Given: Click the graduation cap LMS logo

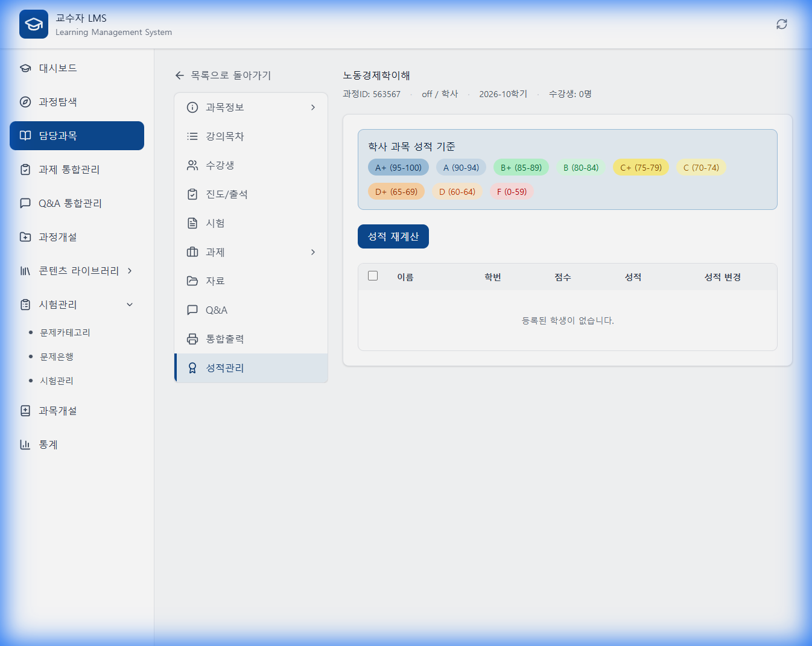Looking at the screenshot, I should coord(34,24).
